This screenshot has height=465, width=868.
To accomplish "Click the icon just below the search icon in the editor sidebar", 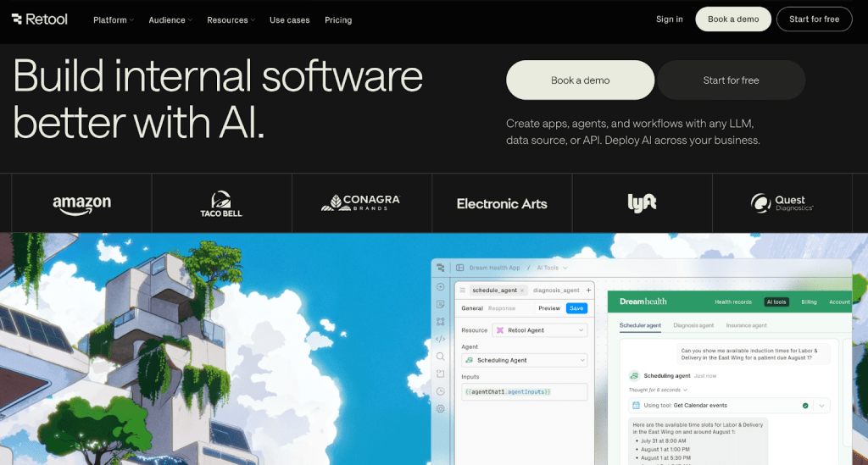I will pos(441,374).
